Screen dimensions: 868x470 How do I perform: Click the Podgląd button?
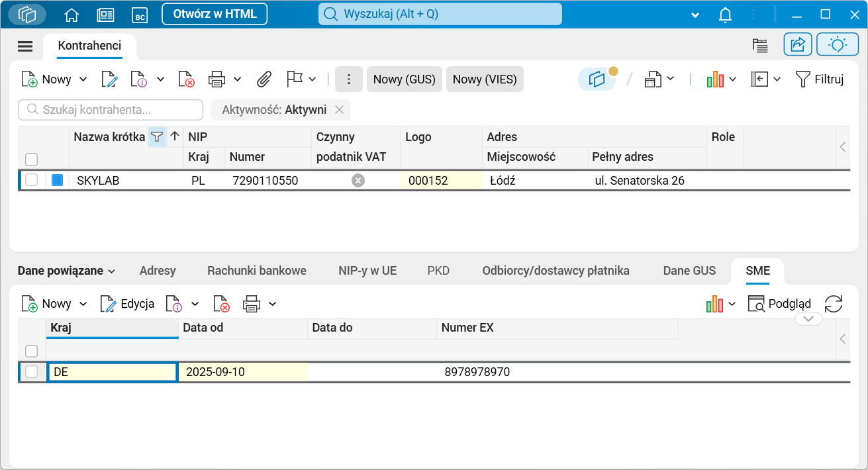pos(779,304)
